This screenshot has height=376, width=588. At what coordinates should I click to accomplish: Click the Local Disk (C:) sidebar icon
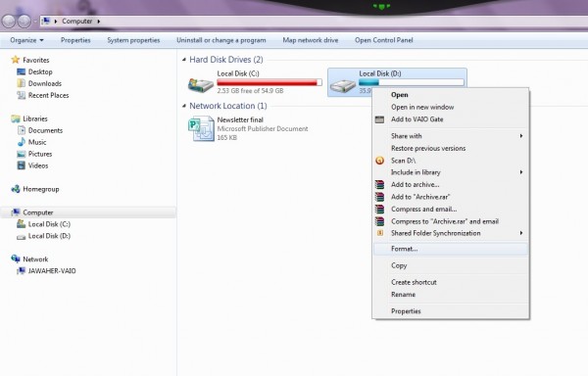(22, 224)
